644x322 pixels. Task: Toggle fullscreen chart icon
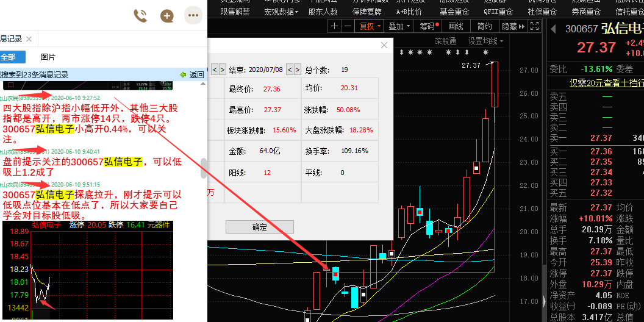click(535, 26)
